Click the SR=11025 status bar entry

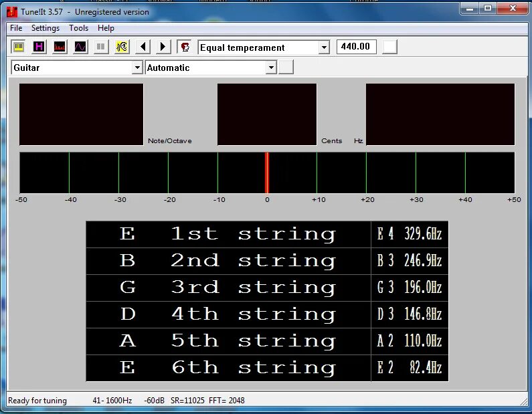187,401
